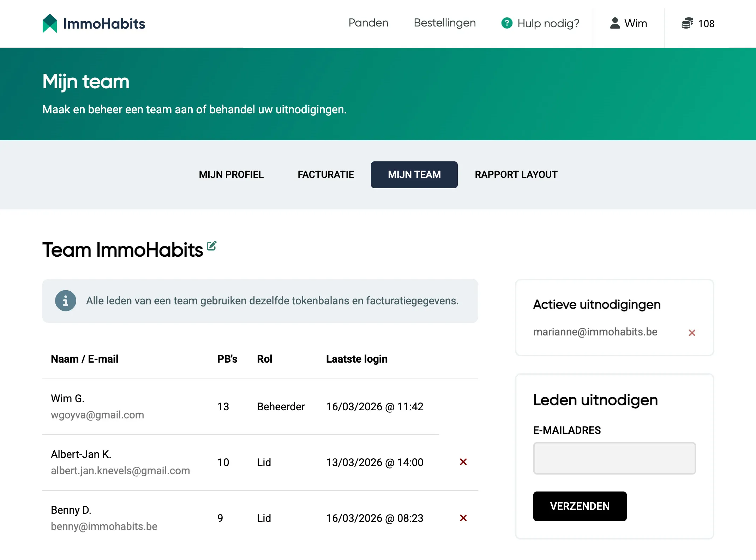Switch to the Facturatie tab
Viewport: 756px width, 560px height.
point(325,175)
